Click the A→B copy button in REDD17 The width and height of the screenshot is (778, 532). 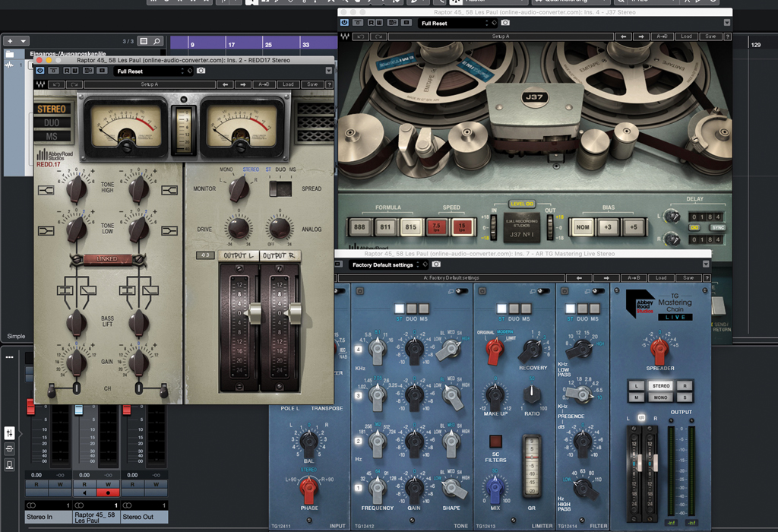(x=264, y=84)
